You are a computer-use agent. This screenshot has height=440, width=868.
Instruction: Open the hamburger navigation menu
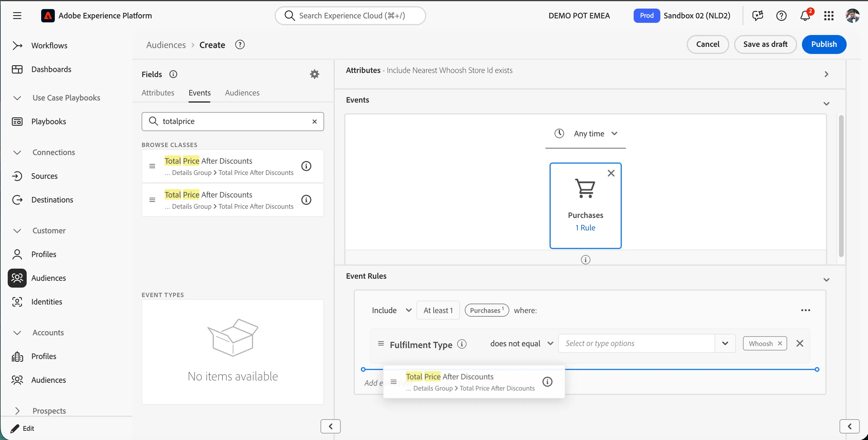point(17,15)
